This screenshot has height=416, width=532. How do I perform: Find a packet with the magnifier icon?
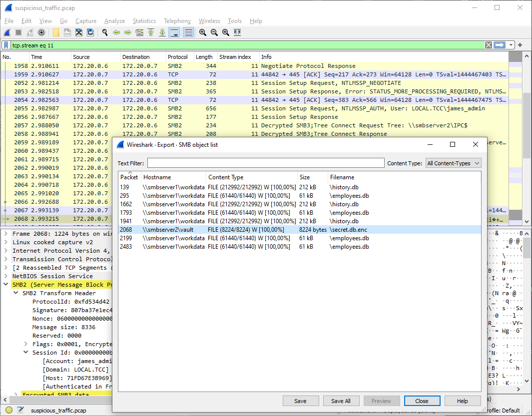coord(105,32)
